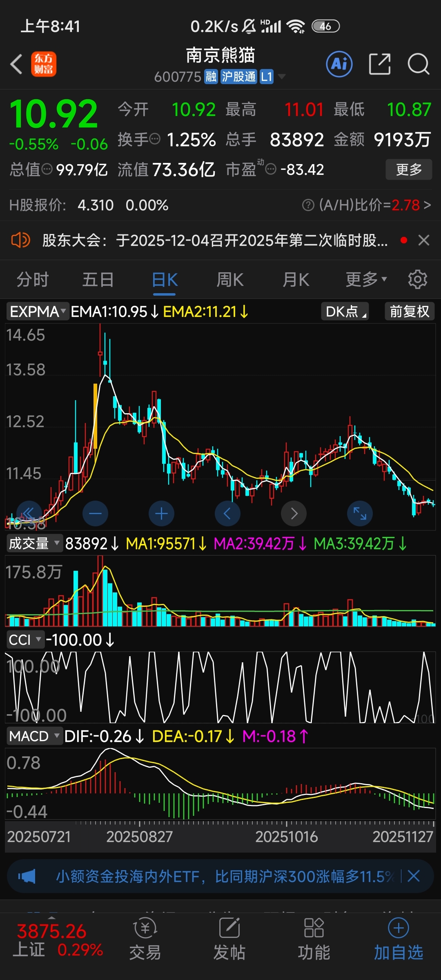Tap the 20251127 date label
Viewport: 441px width, 980px height.
click(x=403, y=837)
